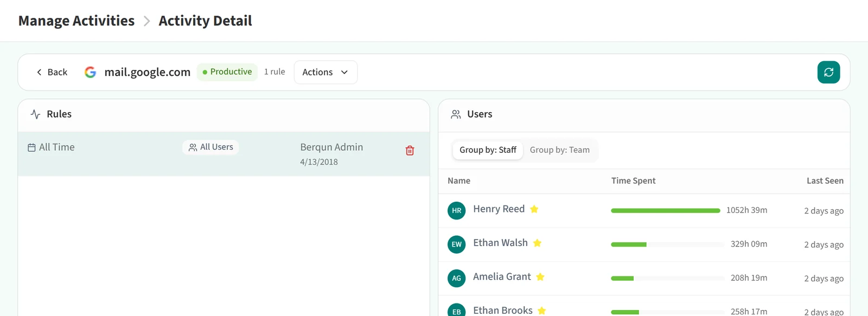
Task: Open Amelia Grant's user name
Action: (x=502, y=276)
